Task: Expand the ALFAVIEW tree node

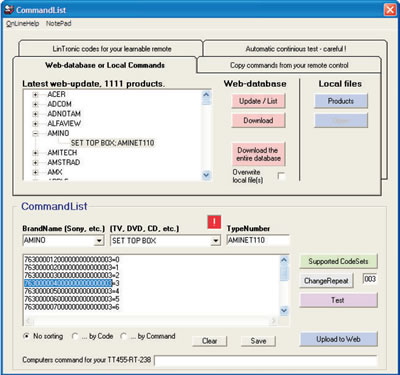Action: coord(35,124)
